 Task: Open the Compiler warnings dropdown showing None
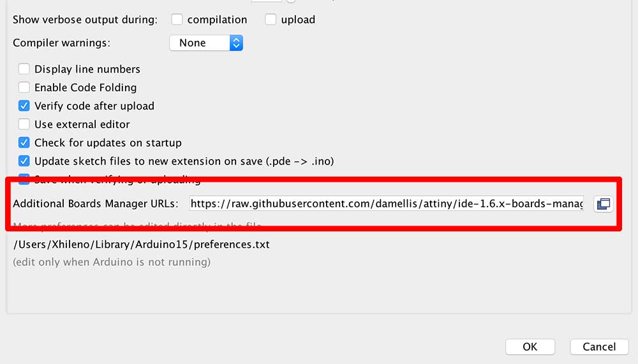[206, 43]
